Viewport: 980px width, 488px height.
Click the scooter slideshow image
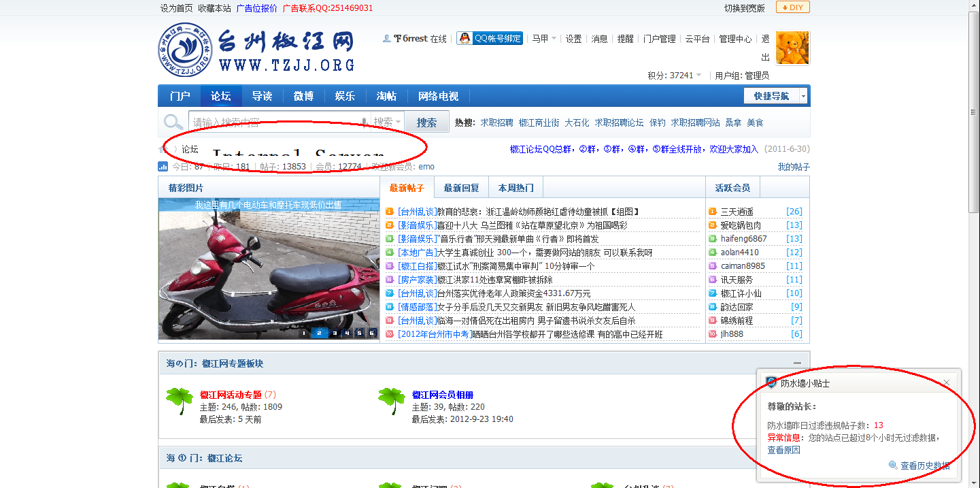tap(269, 269)
